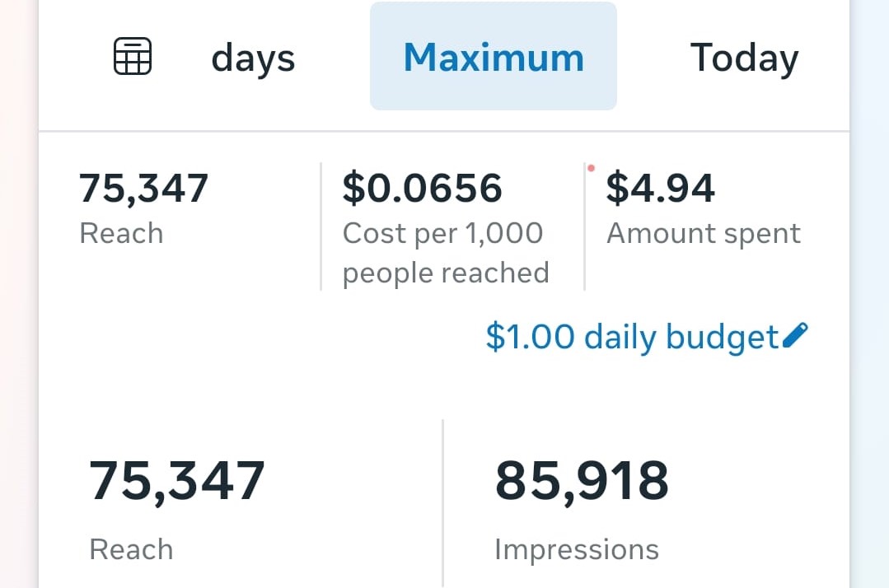Tap the 'Amount spent' label
This screenshot has height=588, width=889.
coord(704,234)
